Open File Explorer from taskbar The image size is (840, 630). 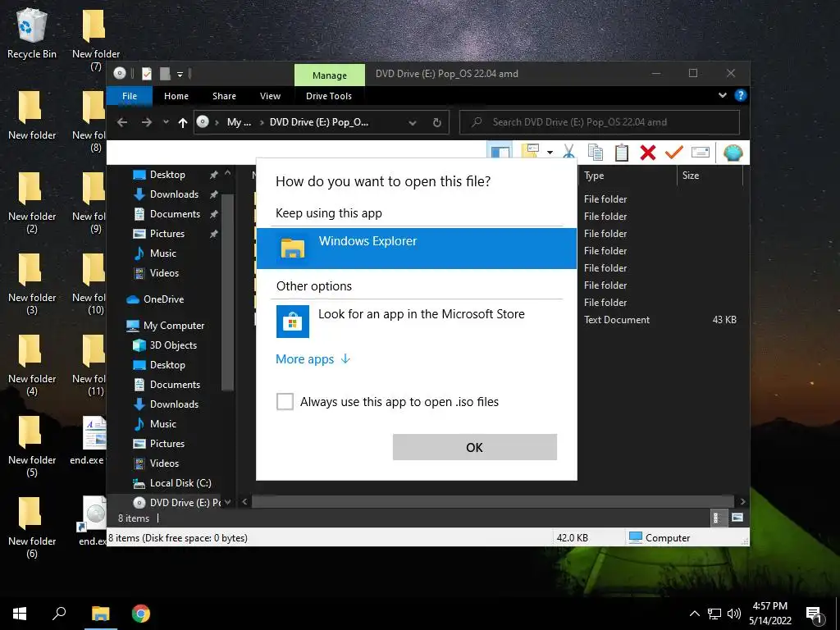[x=100, y=614]
